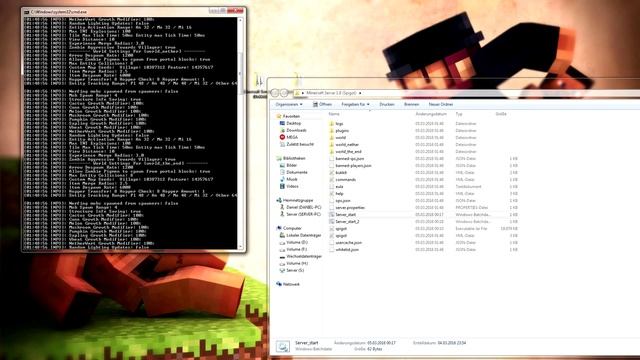Click the Lokaler Datenträger drive icon
Viewport: 640px width, 360px height.
[x=282, y=236]
